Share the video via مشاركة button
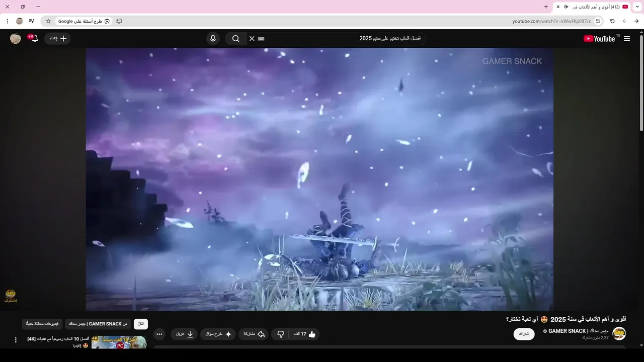Image resolution: width=644 pixels, height=362 pixels. [254, 334]
